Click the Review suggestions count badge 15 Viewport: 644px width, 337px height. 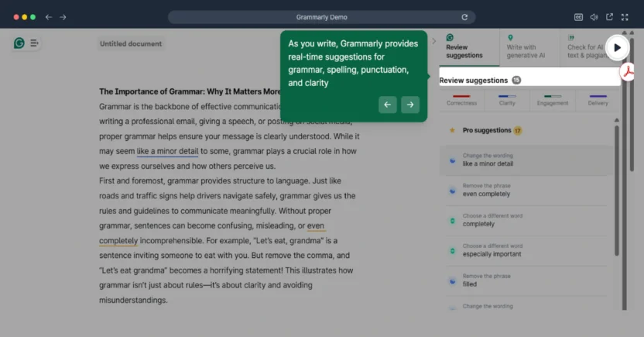(516, 80)
